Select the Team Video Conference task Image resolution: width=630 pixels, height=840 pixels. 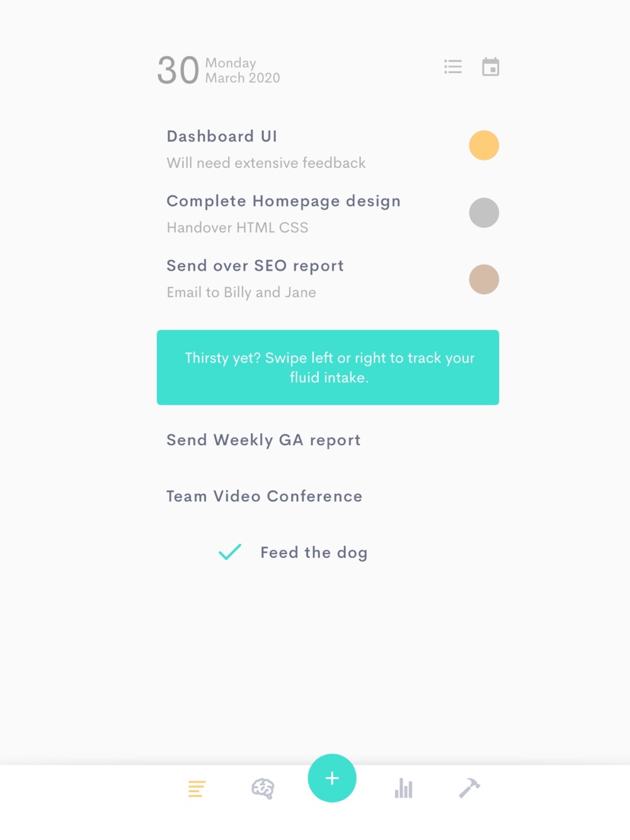coord(264,496)
